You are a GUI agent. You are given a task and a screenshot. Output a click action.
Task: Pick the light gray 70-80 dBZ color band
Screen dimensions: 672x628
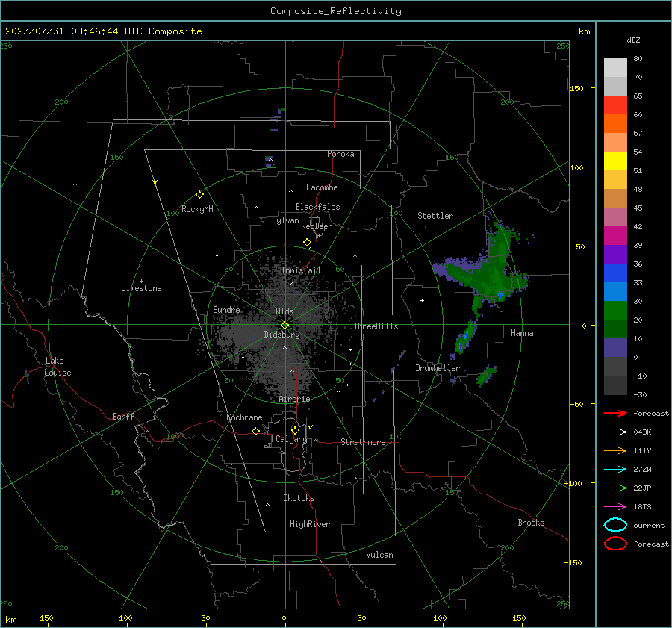(615, 67)
